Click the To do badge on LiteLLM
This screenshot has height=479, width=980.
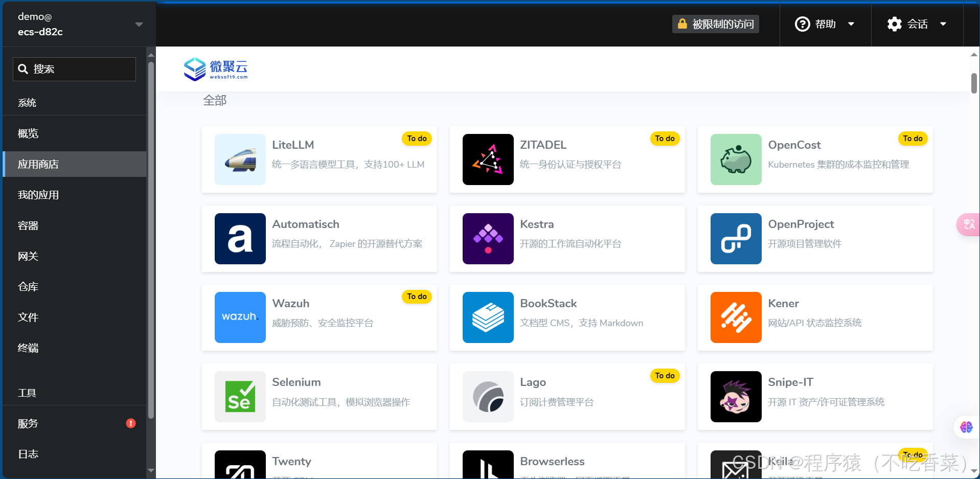pyautogui.click(x=417, y=139)
